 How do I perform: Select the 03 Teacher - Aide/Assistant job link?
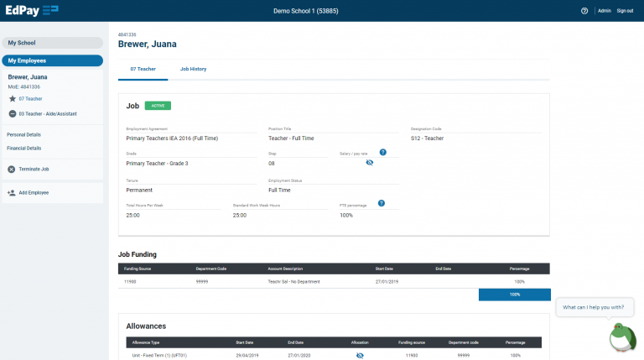click(48, 114)
